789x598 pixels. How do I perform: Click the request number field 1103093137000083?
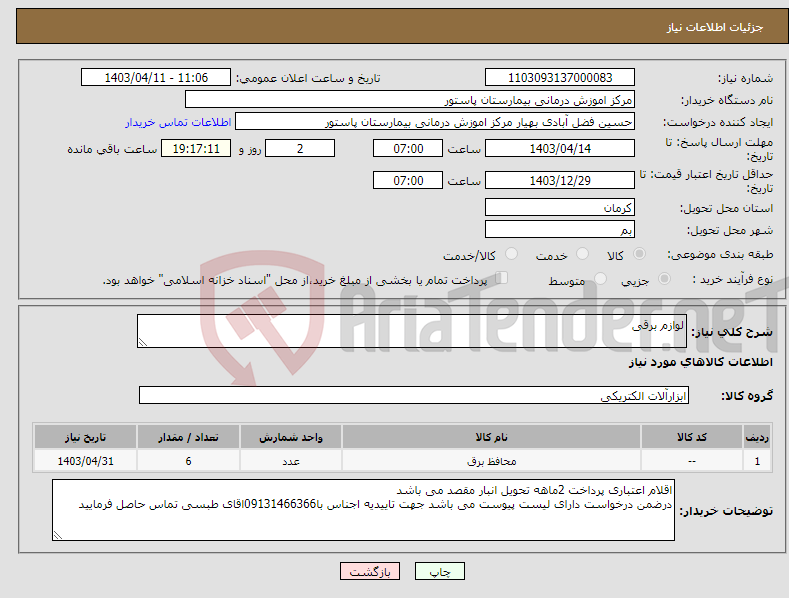pos(560,78)
